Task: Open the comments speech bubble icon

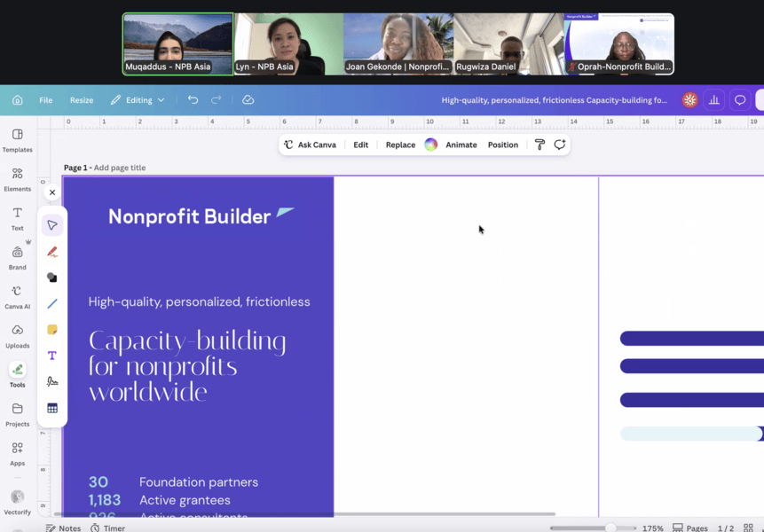Action: 740,100
